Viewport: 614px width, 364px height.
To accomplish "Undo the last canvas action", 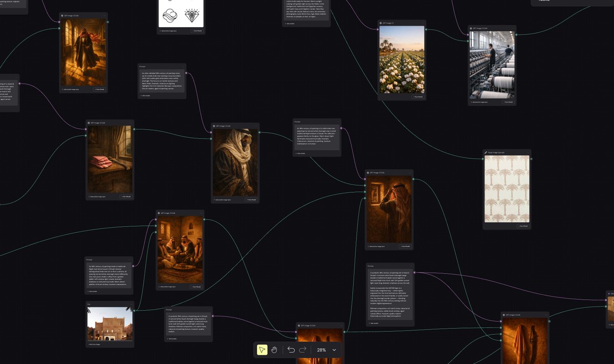I will (x=291, y=350).
